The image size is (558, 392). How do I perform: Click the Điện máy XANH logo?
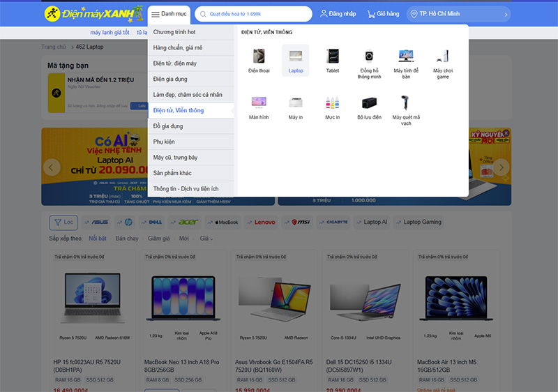pyautogui.click(x=93, y=14)
